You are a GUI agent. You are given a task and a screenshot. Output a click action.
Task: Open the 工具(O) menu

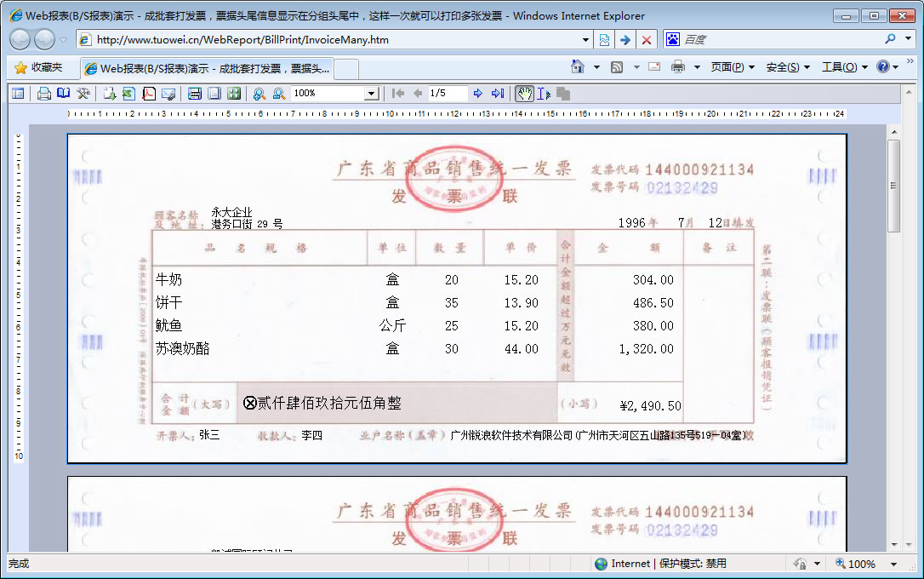(844, 67)
